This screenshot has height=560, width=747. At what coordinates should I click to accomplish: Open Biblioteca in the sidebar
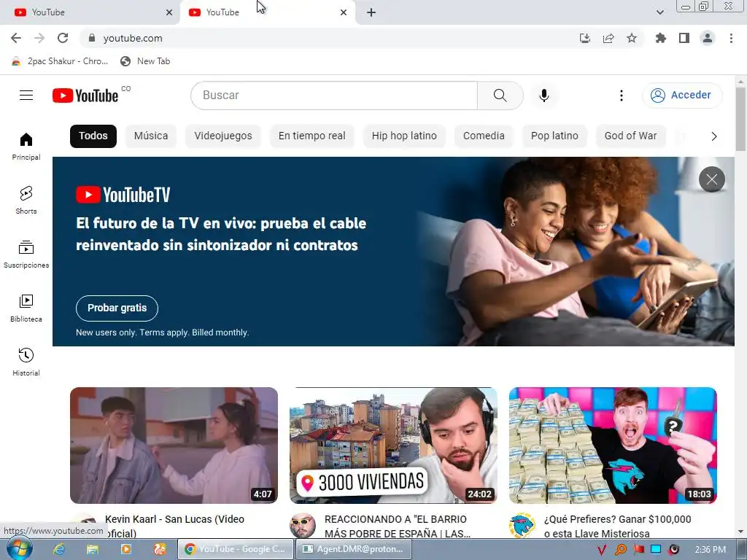point(26,308)
